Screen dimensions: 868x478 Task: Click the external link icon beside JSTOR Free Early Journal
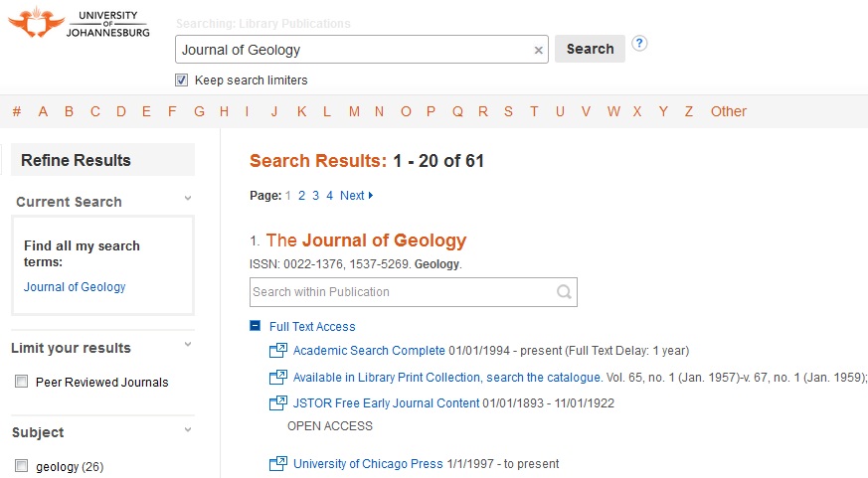278,402
